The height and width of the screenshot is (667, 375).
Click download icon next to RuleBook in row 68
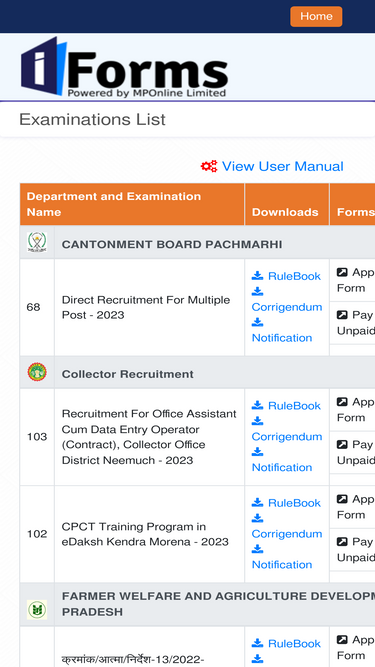coord(257,276)
